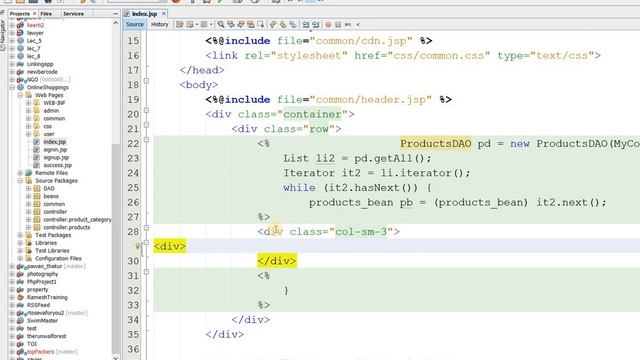
Task: Toggle code fold at line 31 scriptlet
Action: pos(146,272)
